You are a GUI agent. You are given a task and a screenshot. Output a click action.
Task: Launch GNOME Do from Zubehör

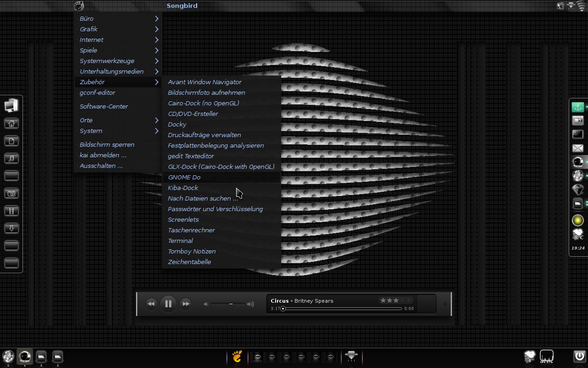(x=221, y=177)
